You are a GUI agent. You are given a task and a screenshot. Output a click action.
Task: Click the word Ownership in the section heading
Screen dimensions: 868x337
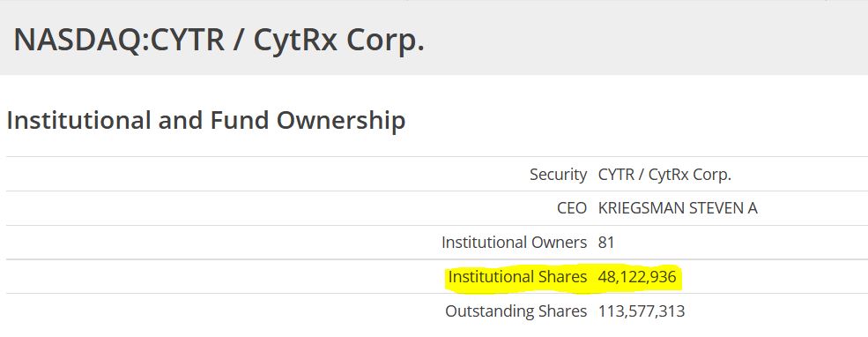(x=342, y=121)
